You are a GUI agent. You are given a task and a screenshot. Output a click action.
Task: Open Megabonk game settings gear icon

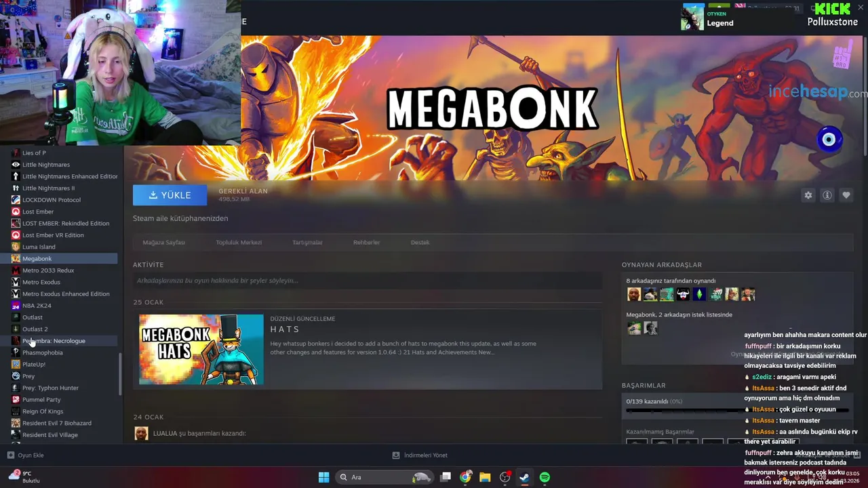point(808,195)
